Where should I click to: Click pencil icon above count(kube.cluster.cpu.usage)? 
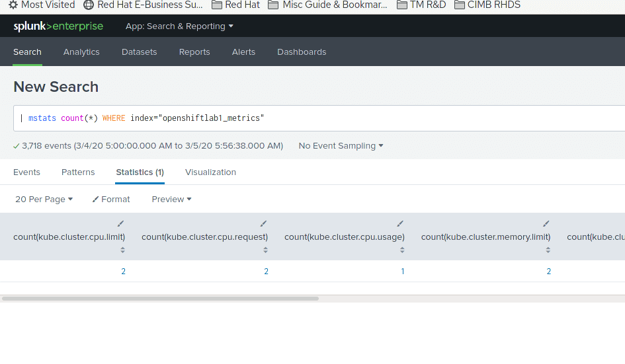coord(399,224)
